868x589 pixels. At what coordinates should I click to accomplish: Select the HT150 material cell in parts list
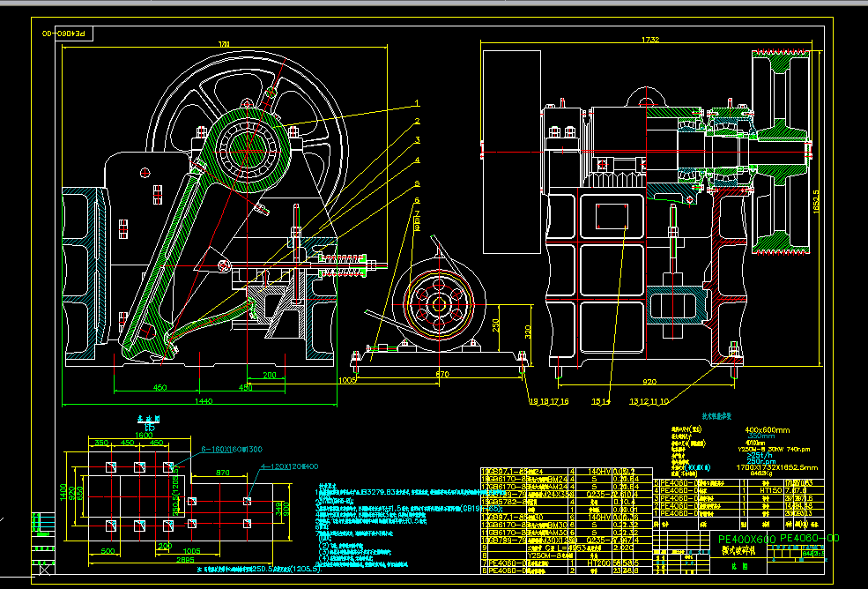(x=769, y=489)
